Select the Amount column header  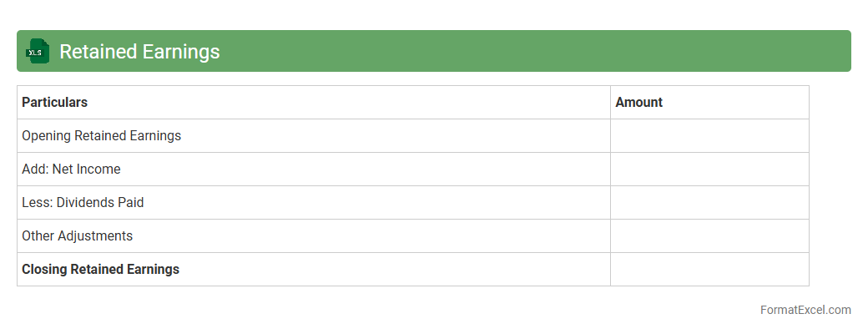click(638, 102)
